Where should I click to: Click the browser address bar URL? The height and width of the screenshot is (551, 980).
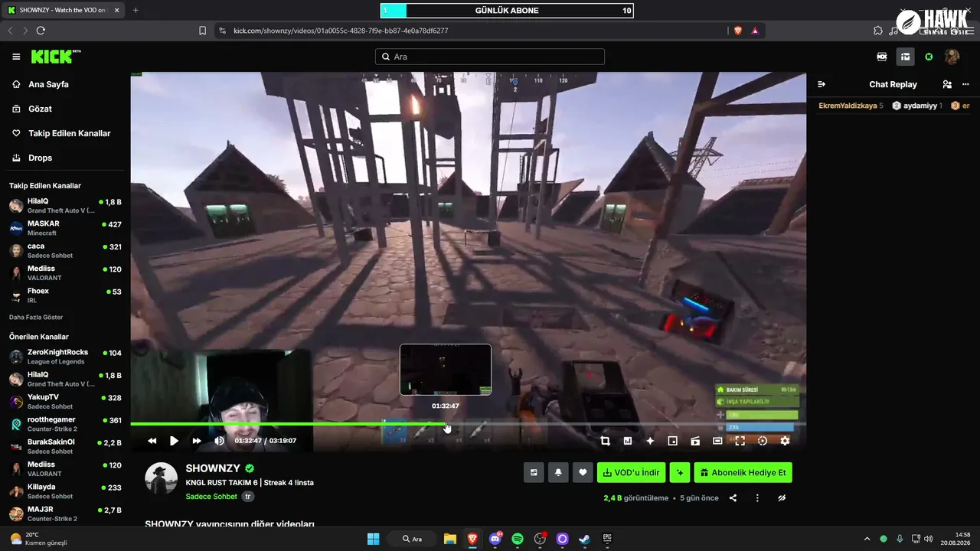(x=341, y=31)
